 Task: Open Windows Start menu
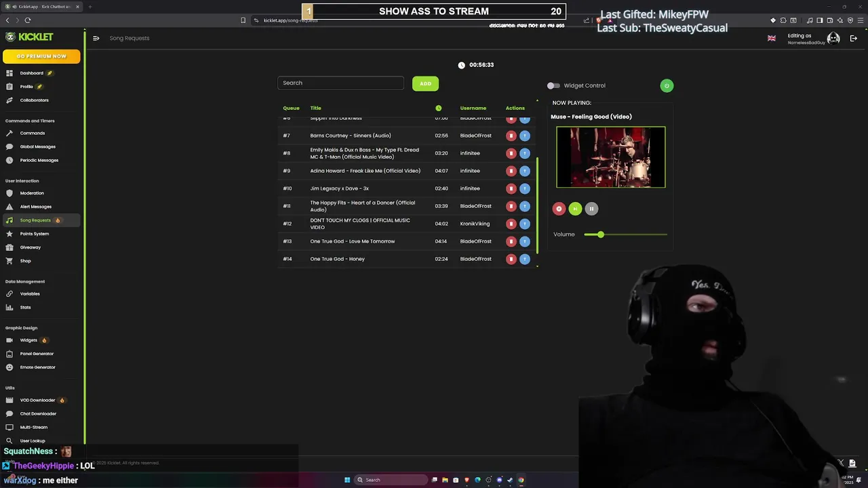[347, 480]
